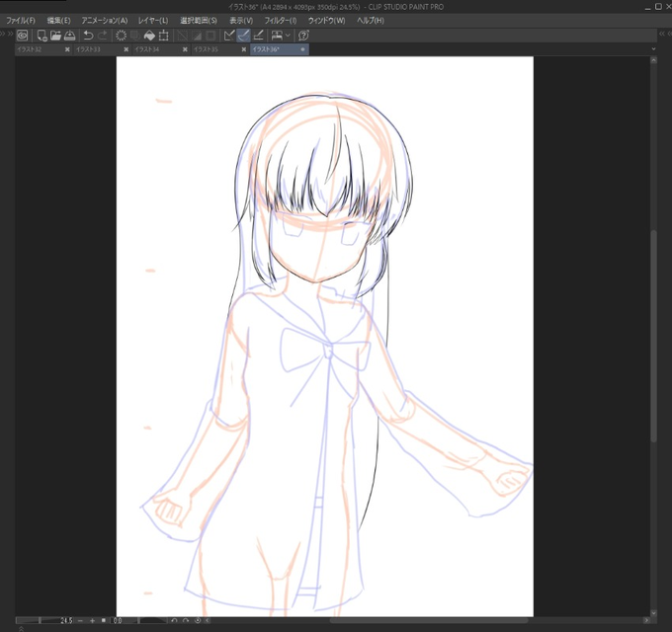Click the Redo arrow in the toolbar
Screen dimensions: 672x632
pos(103,36)
